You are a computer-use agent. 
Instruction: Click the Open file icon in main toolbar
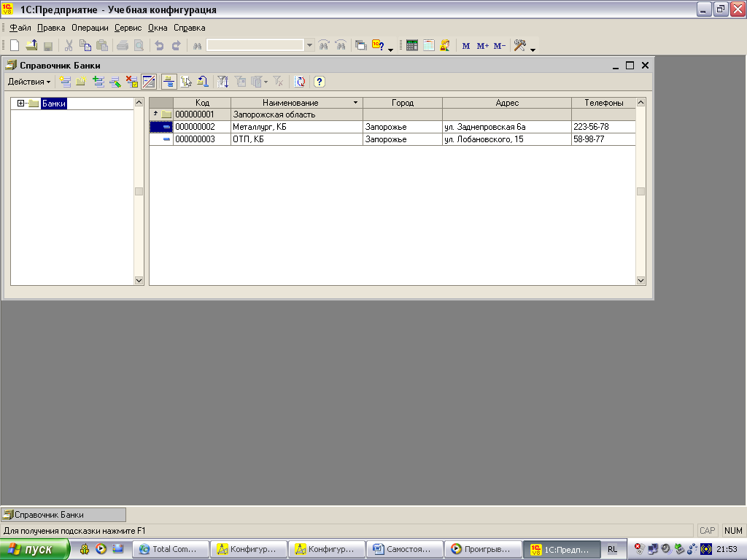coord(31,46)
